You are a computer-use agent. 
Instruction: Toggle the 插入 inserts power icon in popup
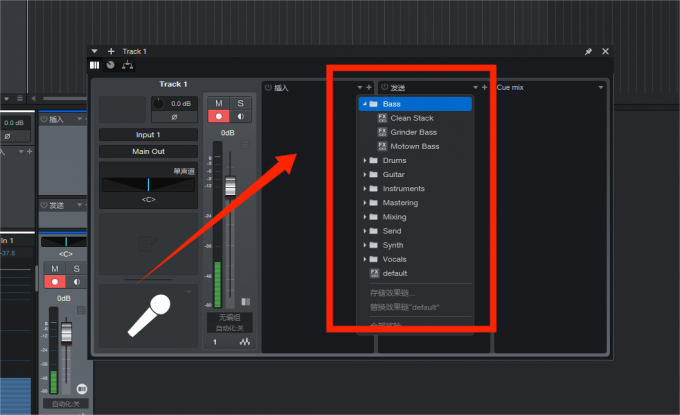pyautogui.click(x=268, y=87)
